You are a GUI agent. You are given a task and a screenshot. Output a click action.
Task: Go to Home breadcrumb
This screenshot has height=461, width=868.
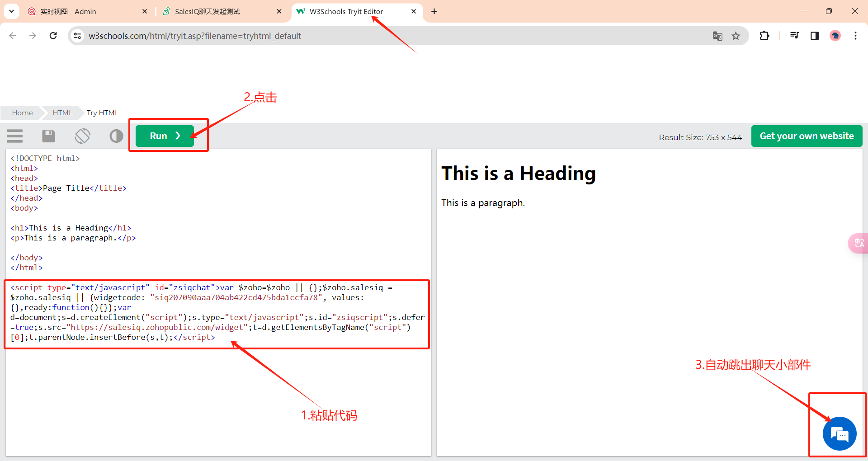(22, 113)
